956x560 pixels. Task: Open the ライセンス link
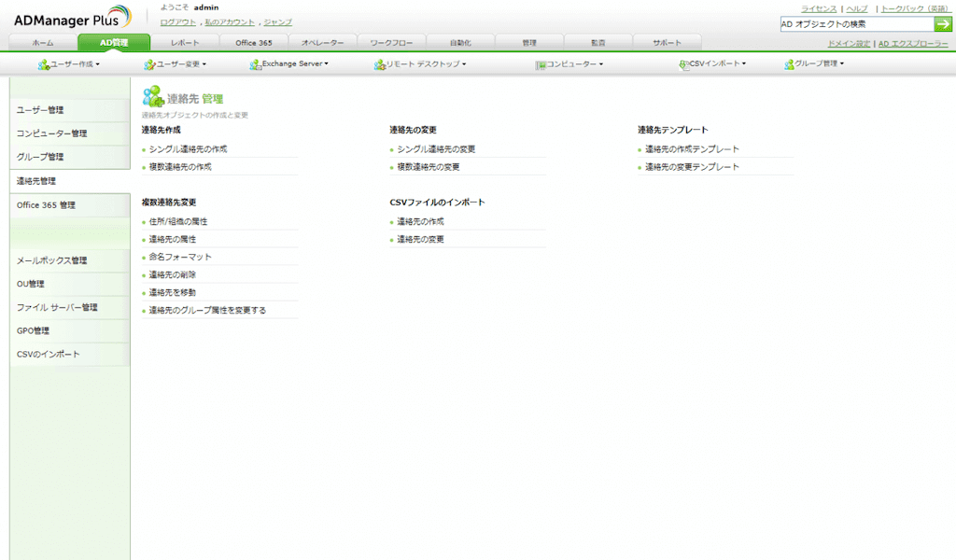818,9
